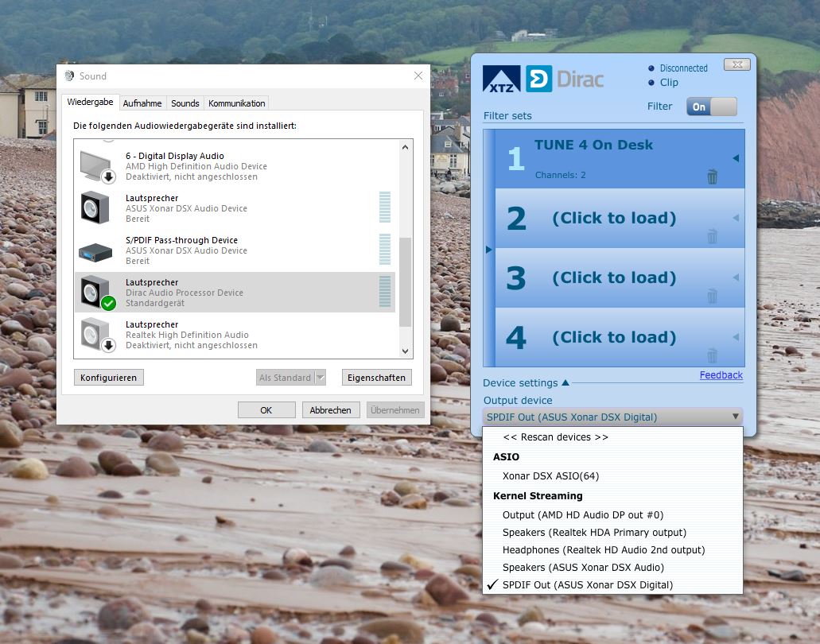Expand arrow on TUNE 4 On Desk slot

(736, 158)
